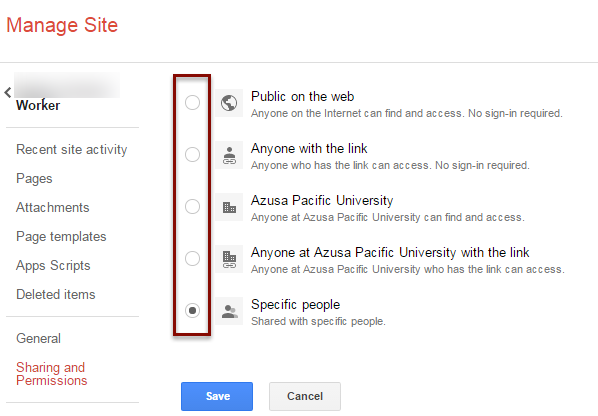Select the Public on the web radio button
Viewport: 598px width, 416px height.
click(x=192, y=103)
